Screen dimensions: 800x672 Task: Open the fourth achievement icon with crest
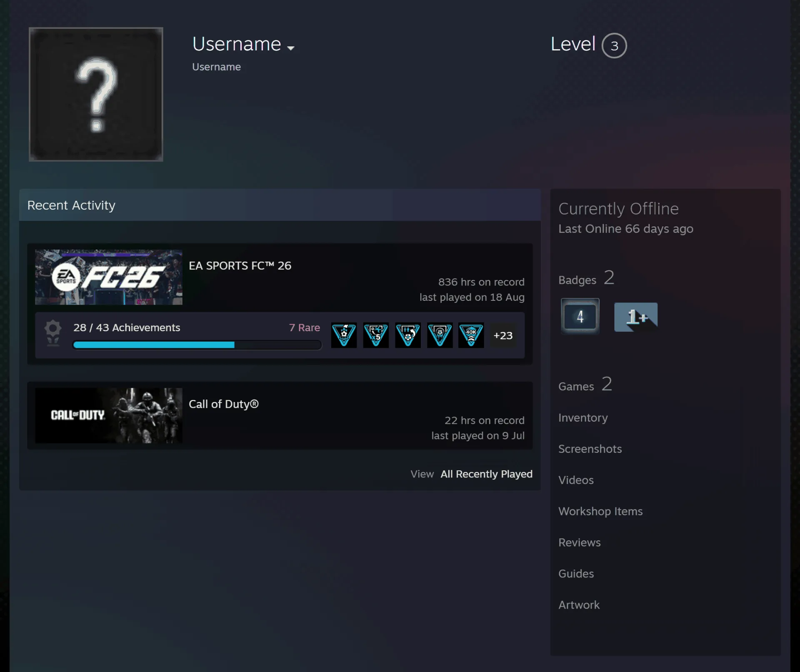tap(440, 335)
